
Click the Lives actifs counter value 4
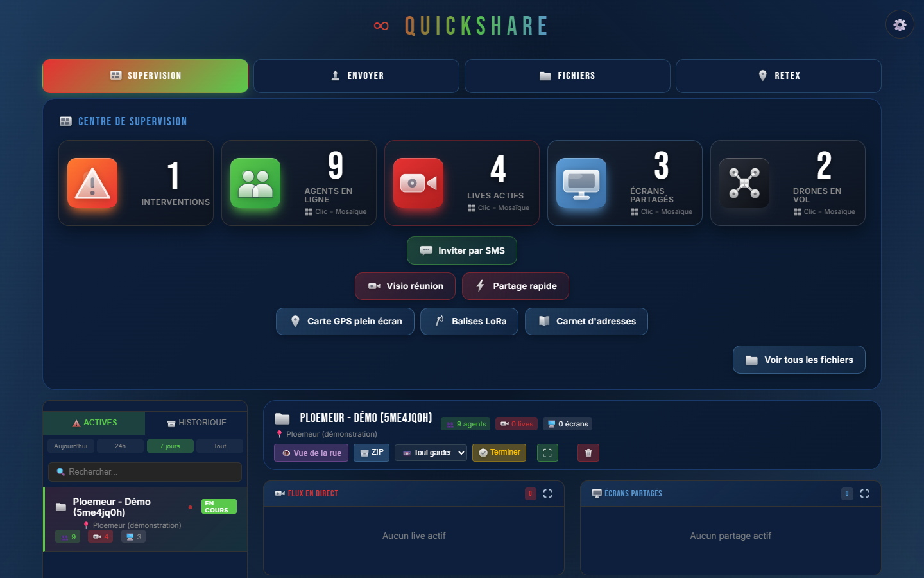pyautogui.click(x=498, y=169)
